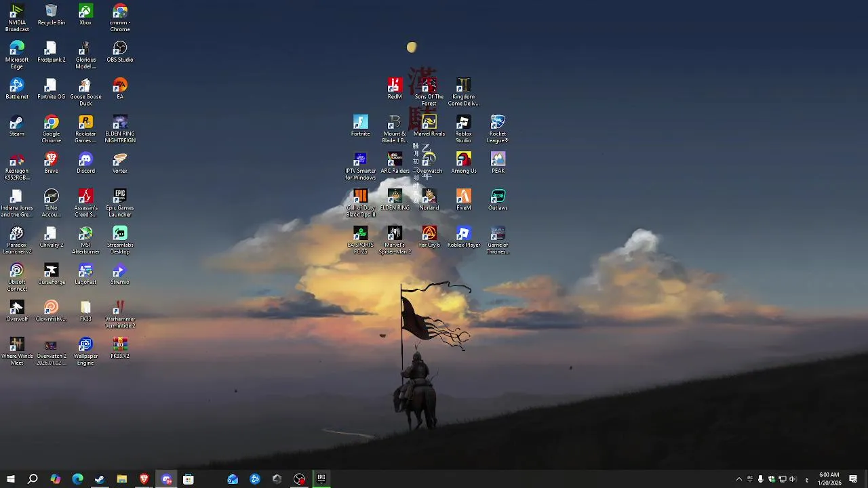Select the CurseForge desktop shortcut
868x488 pixels.
pos(52,274)
